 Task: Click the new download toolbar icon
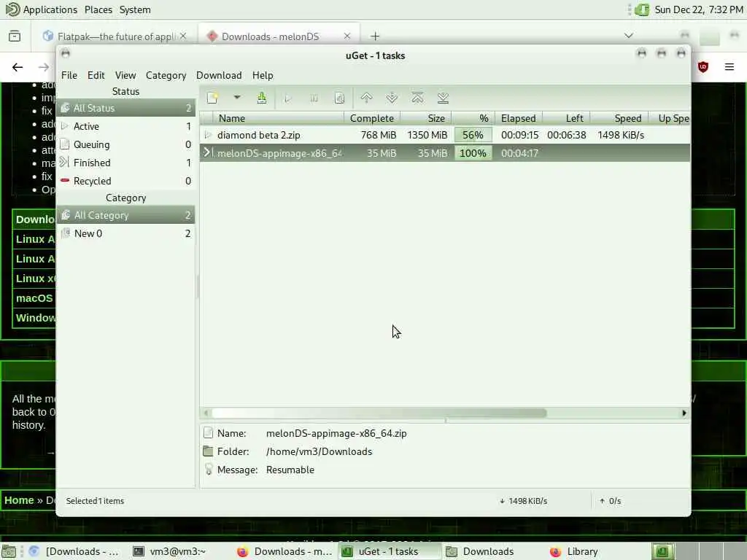click(212, 98)
